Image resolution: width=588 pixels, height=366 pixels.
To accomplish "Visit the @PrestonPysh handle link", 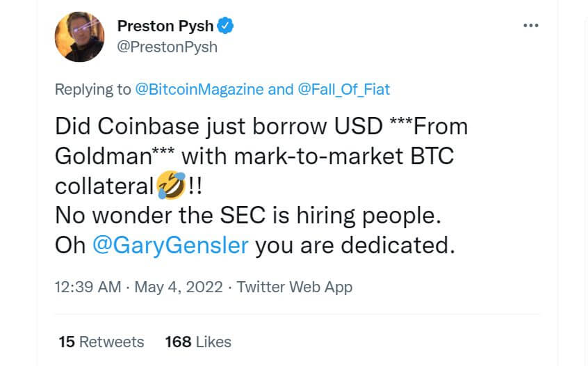I will click(168, 47).
